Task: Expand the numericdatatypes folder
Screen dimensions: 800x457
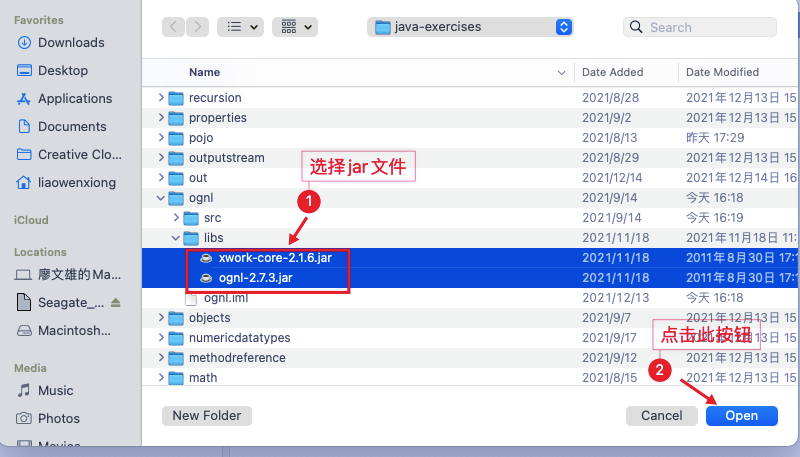Action: tap(161, 338)
